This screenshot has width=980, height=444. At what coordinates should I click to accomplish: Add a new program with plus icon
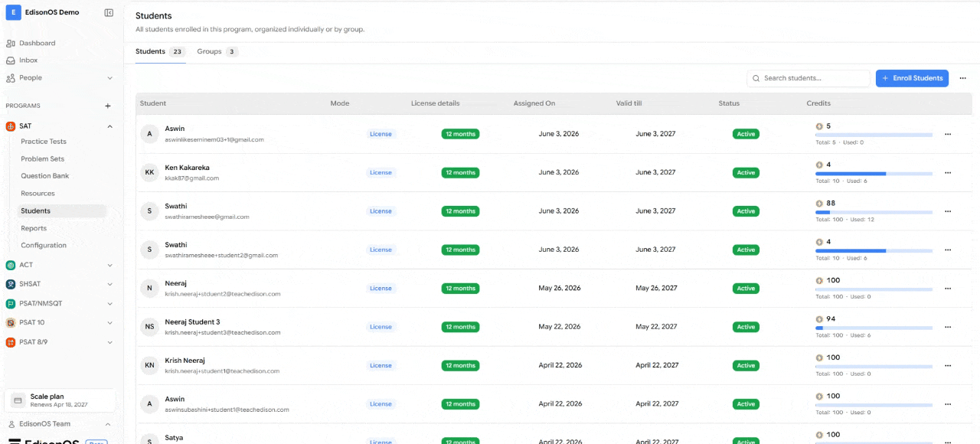(108, 106)
